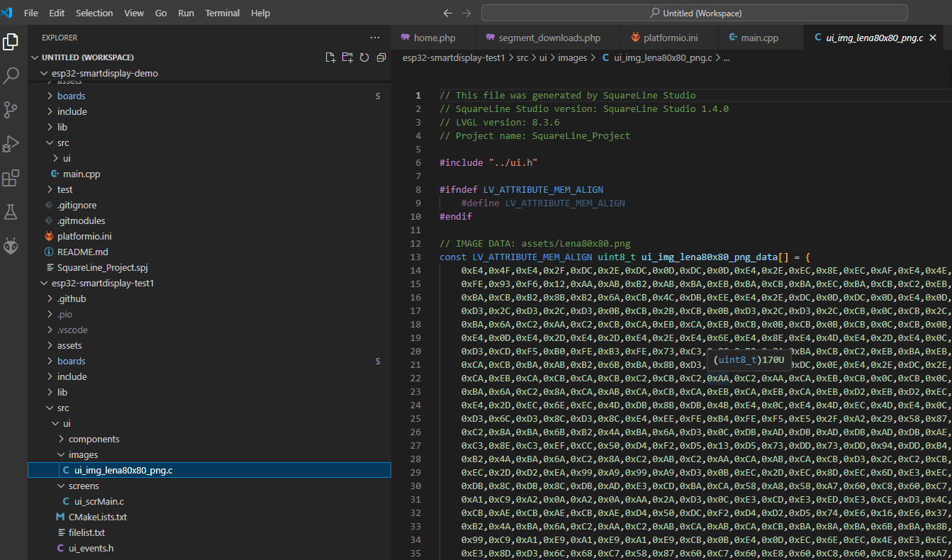Refresh the Explorer file tree
Viewport: 952px width, 560px height.
(364, 57)
